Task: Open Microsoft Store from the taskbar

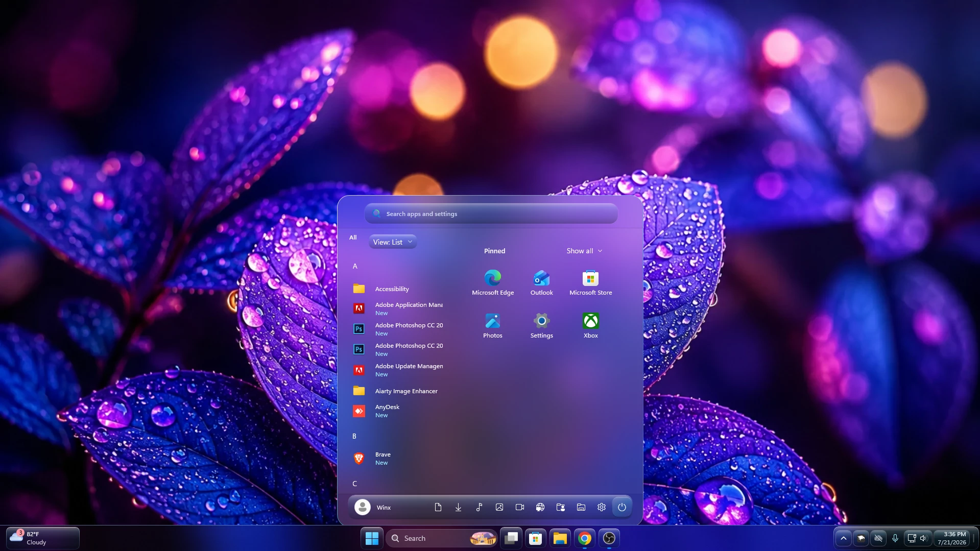Action: coord(535,538)
